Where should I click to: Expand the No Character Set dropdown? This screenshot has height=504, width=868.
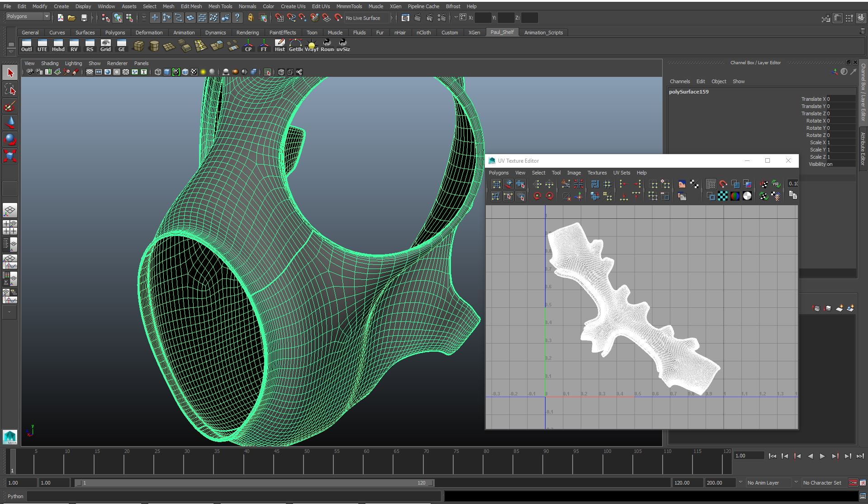click(822, 483)
